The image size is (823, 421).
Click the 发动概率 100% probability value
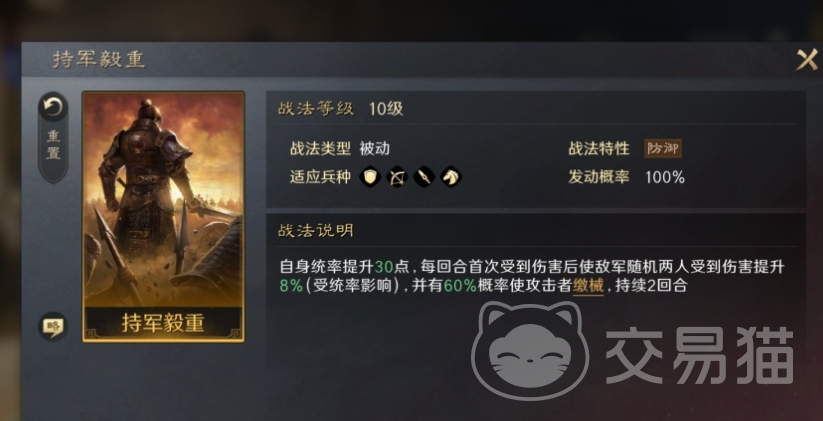pyautogui.click(x=664, y=177)
